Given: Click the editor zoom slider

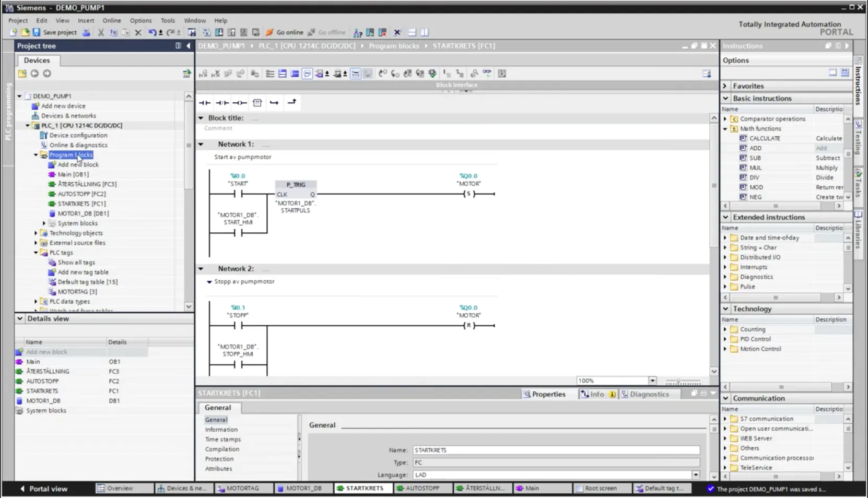Looking at the screenshot, I should pyautogui.click(x=683, y=381).
